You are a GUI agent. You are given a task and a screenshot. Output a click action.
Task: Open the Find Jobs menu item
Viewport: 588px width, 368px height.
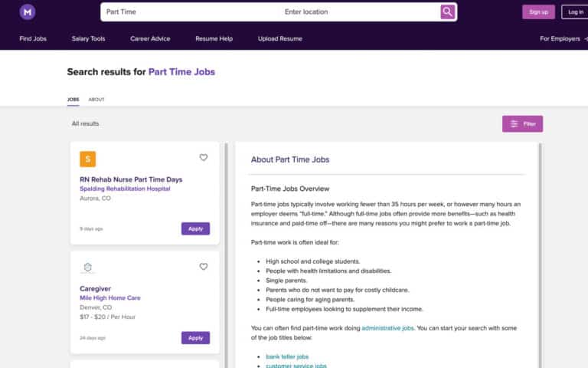pos(33,38)
